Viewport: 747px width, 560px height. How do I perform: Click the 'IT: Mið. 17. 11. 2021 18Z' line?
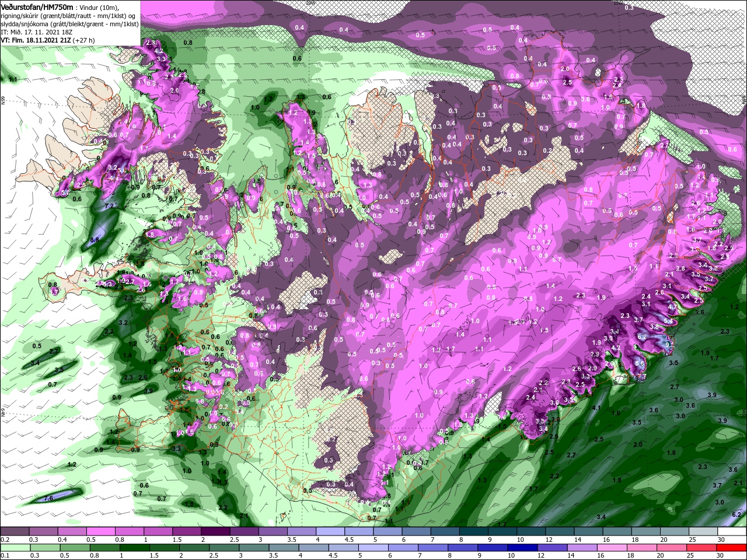click(x=37, y=32)
